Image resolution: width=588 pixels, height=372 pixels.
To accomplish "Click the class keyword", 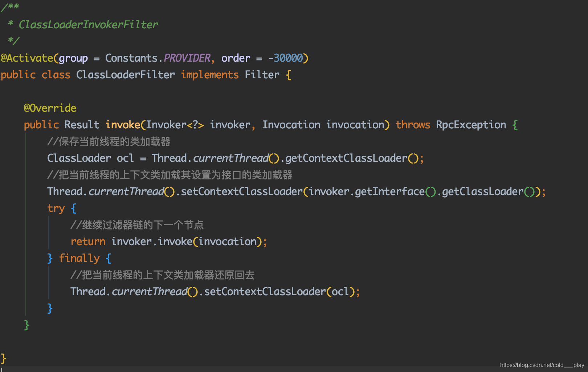I will (x=56, y=75).
